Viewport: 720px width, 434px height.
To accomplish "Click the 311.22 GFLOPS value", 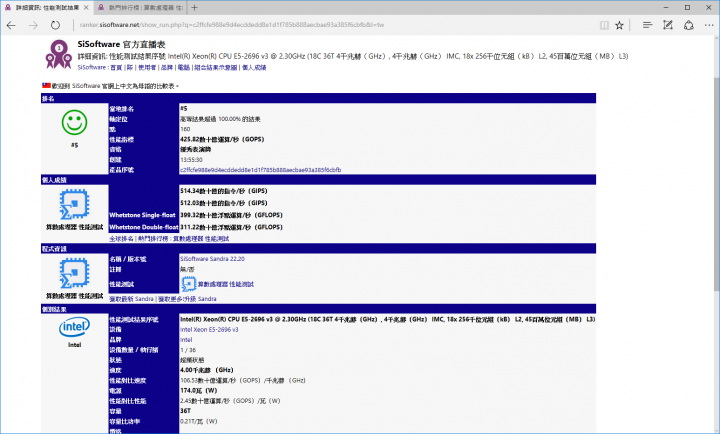I will click(x=231, y=227).
